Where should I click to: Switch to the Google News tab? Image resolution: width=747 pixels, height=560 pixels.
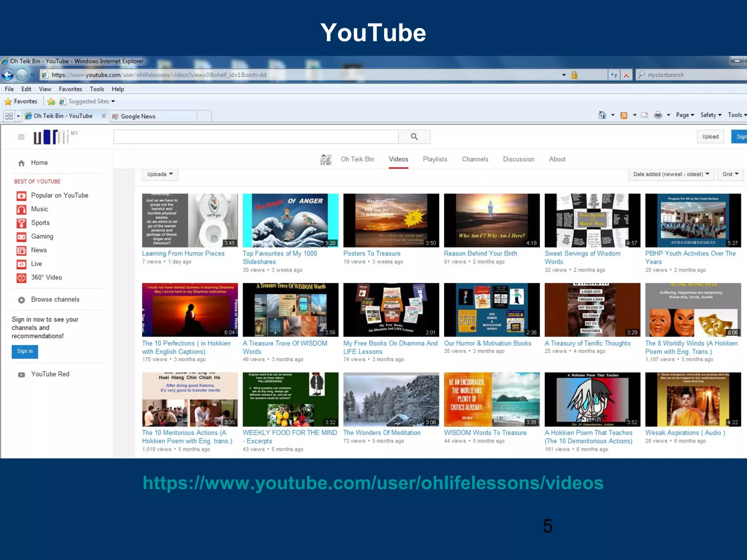153,116
